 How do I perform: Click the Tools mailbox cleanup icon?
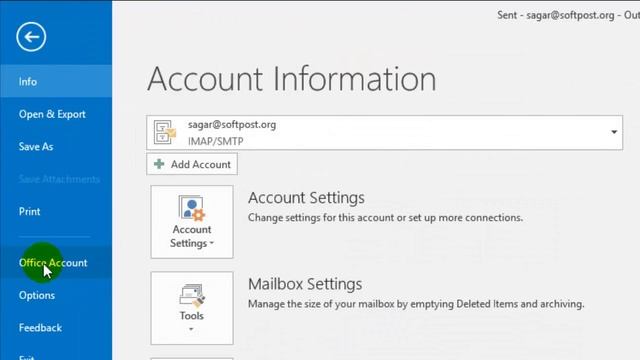point(191,296)
